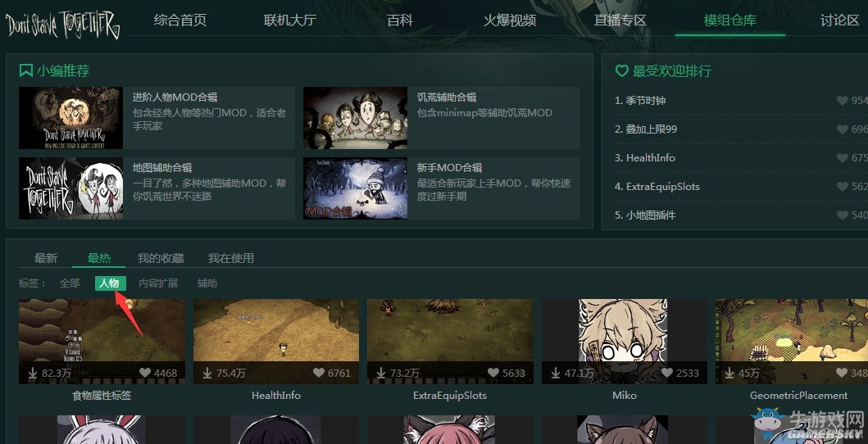Click the 地图辅助合辑 title link
868x444 pixels.
coord(162,168)
